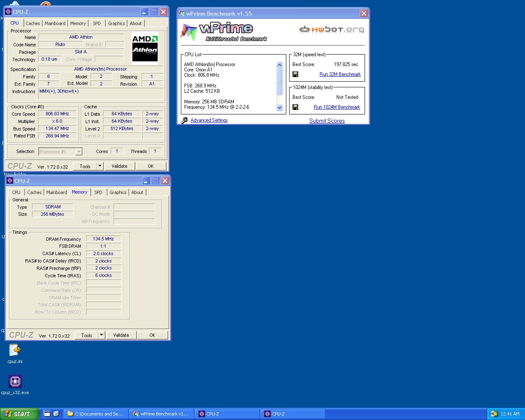Click Validate in the Memory CPU-Z window
This screenshot has width=525, height=420.
click(121, 335)
